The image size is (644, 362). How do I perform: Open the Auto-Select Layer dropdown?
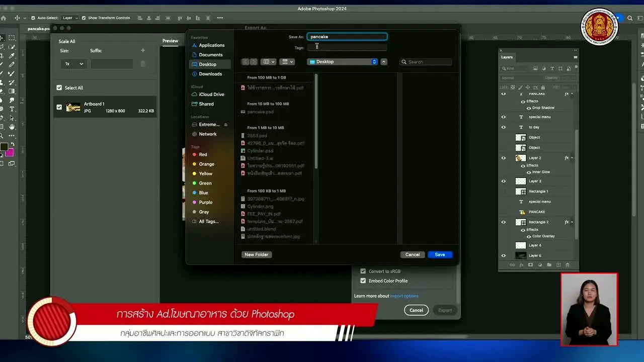click(x=70, y=18)
